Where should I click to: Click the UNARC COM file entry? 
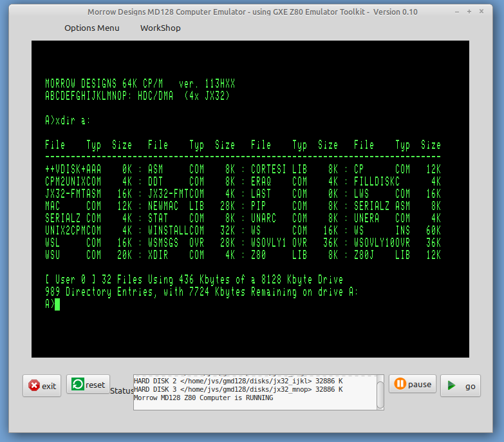(x=294, y=218)
